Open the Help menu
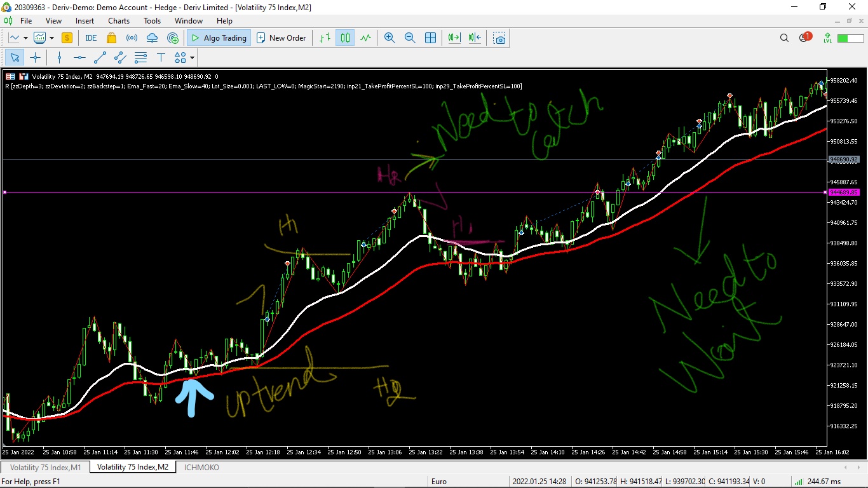Image resolution: width=868 pixels, height=488 pixels. [224, 21]
